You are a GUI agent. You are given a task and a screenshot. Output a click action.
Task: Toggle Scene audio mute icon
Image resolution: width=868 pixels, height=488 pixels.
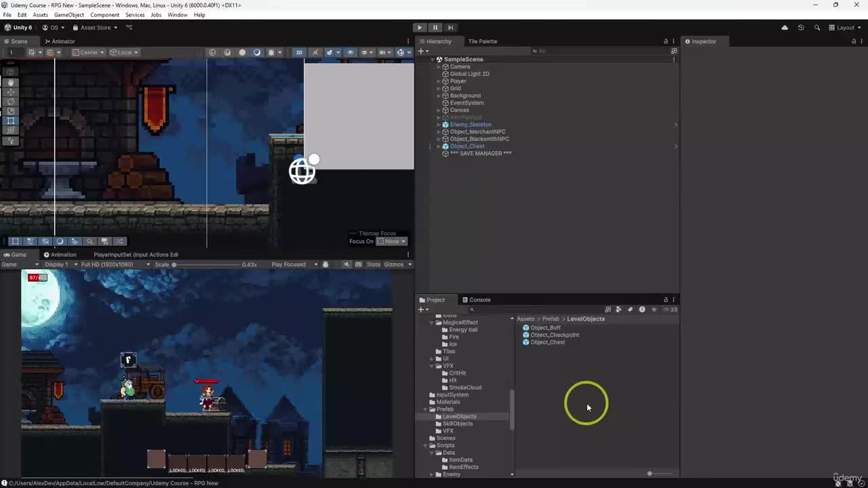coord(315,52)
